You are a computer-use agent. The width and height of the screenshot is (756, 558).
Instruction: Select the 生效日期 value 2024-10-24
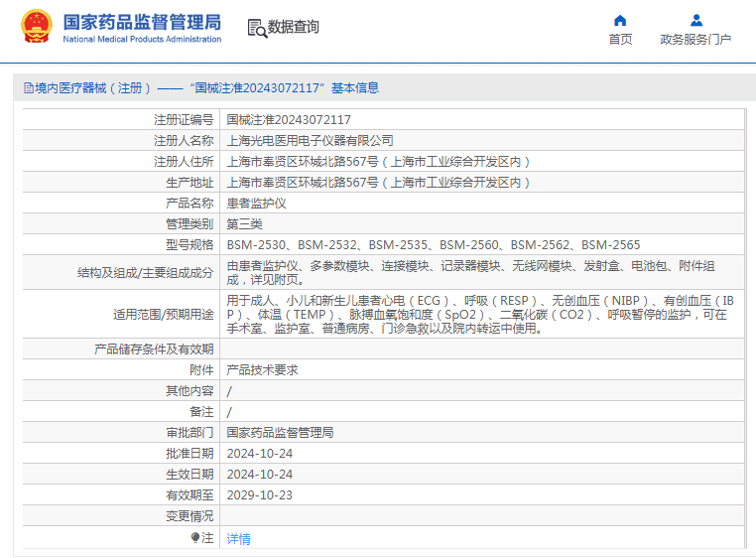coord(259,474)
